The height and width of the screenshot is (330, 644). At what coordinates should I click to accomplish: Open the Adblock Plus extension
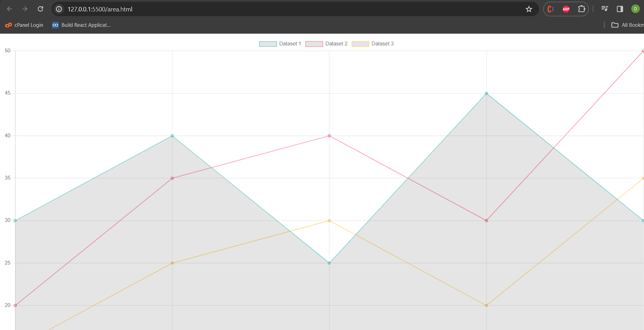point(566,9)
